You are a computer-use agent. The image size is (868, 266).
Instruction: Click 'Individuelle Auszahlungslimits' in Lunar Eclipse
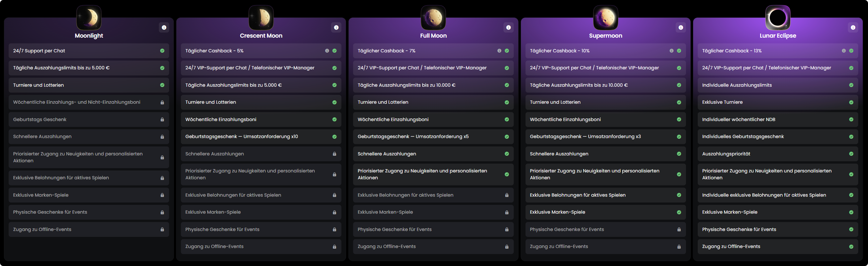pyautogui.click(x=737, y=85)
